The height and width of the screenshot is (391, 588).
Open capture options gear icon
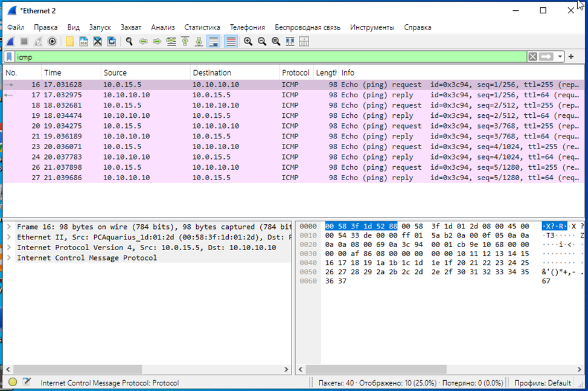click(x=53, y=42)
